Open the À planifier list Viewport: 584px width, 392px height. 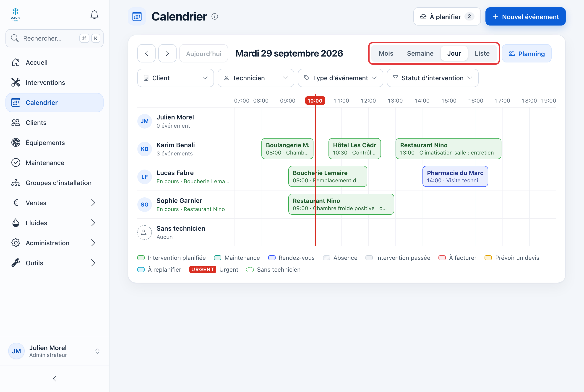point(447,16)
